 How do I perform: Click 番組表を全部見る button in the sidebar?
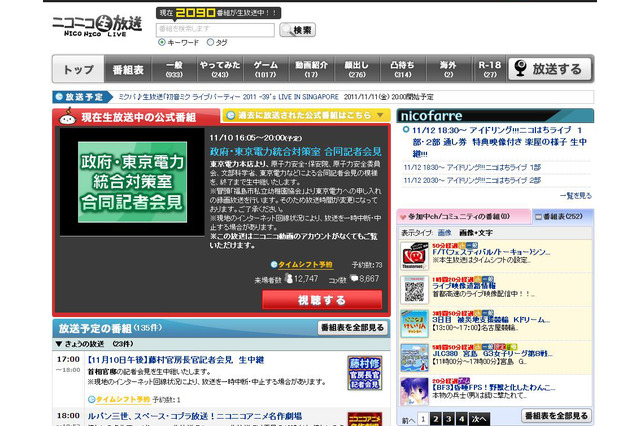pos(556,416)
